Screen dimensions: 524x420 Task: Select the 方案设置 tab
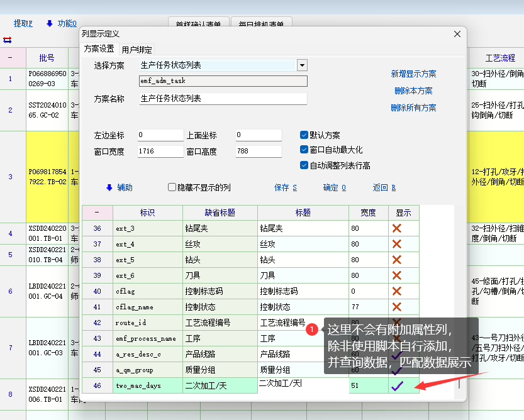coord(99,49)
